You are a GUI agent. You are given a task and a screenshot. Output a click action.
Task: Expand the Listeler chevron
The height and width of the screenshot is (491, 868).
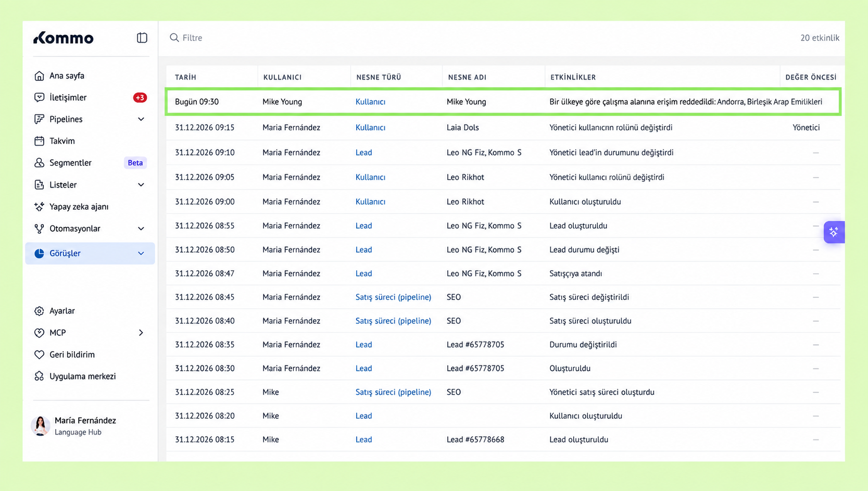point(141,185)
